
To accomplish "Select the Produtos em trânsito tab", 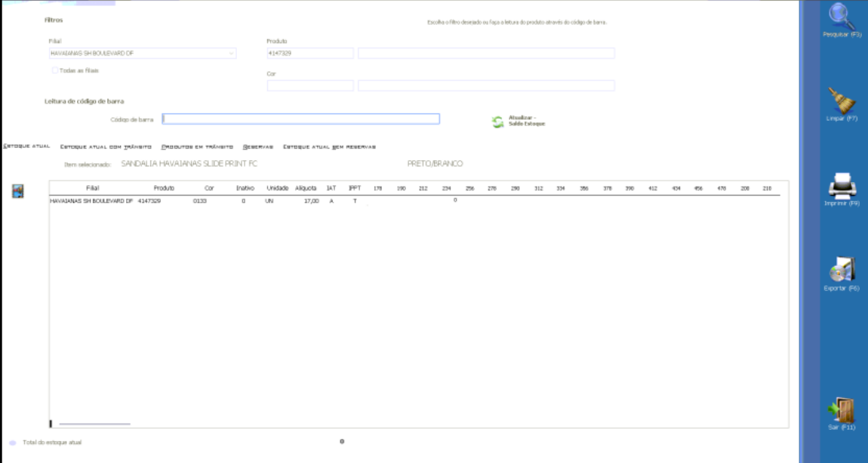I will coord(197,147).
